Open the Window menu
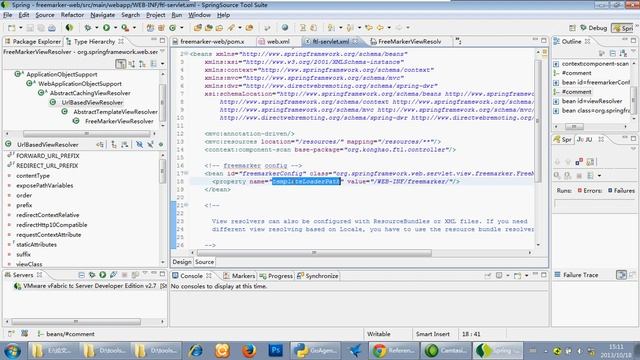 (x=199, y=15)
